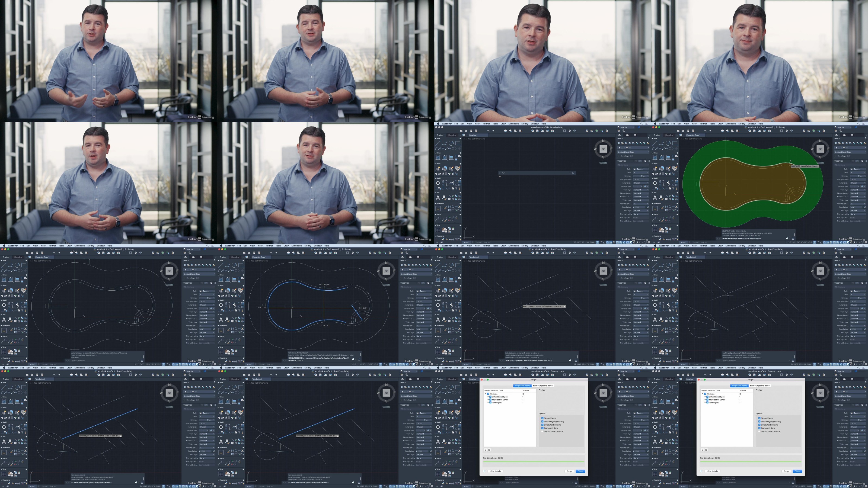The image size is (868, 488).
Task: Click Hatch tool in blue-dimensioned pool window
Action: [x=221, y=280]
